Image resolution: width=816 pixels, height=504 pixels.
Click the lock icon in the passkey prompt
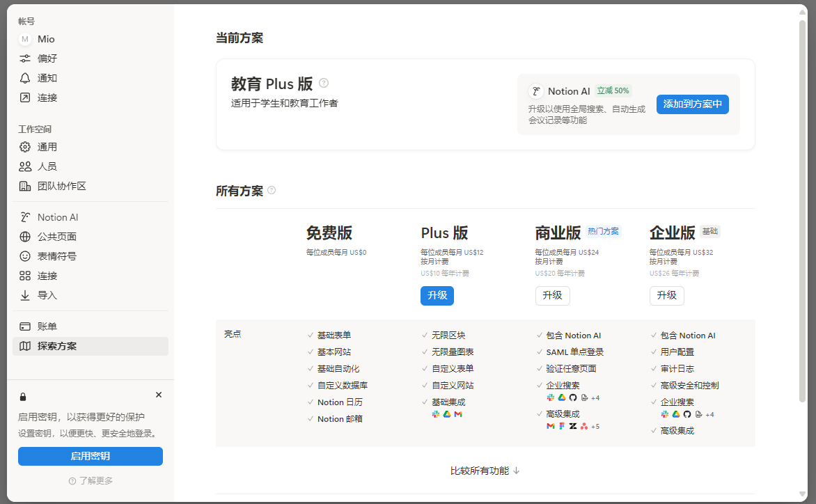23,397
